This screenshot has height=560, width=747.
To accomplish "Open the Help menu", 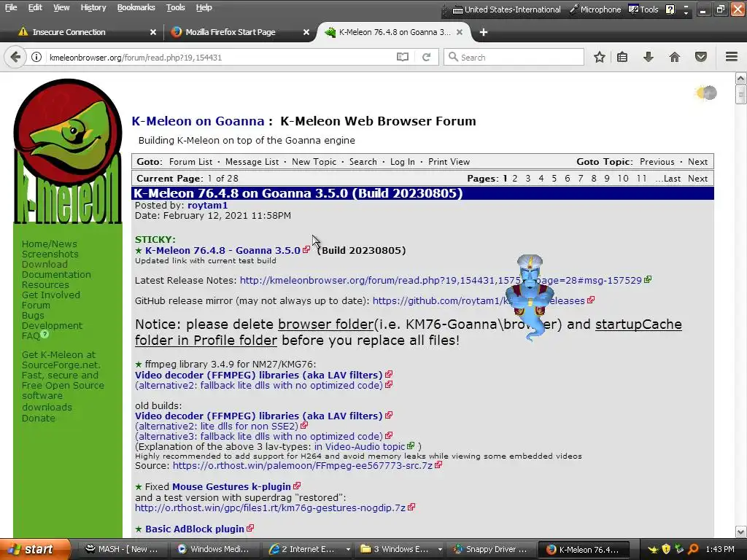I will point(204,7).
